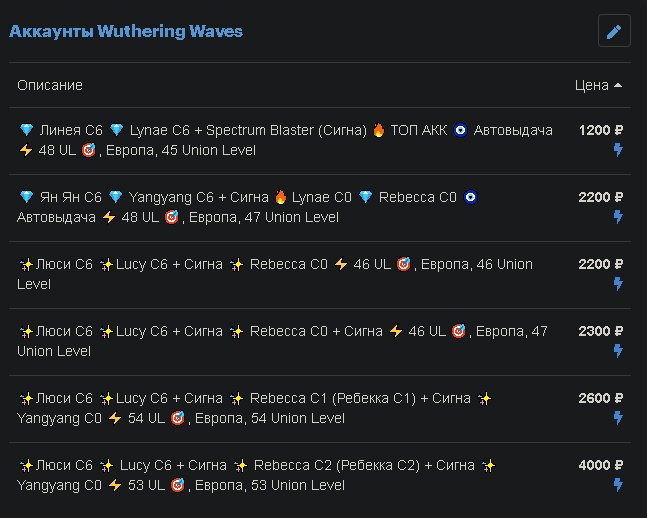647x518 pixels.
Task: Open listing with Rebecca C1 (Ребекка C1)
Action: coord(320,409)
